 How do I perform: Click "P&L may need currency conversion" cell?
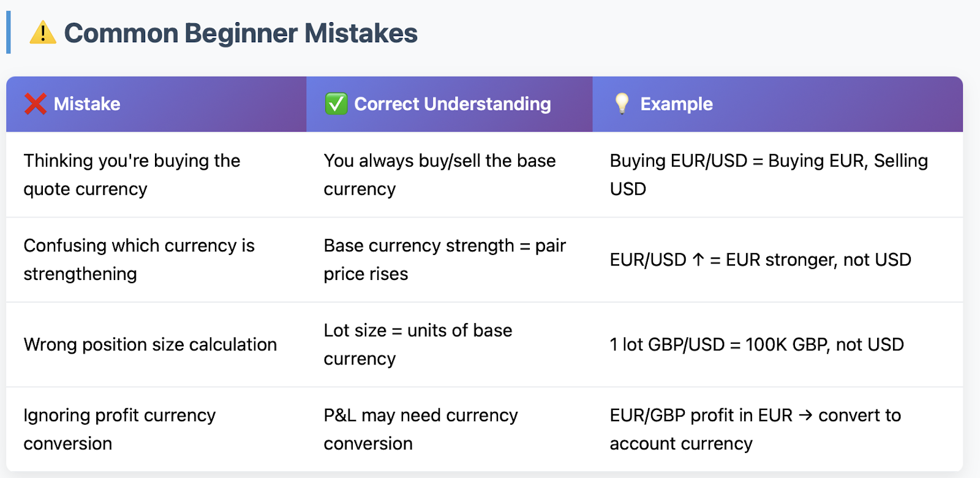tap(420, 429)
